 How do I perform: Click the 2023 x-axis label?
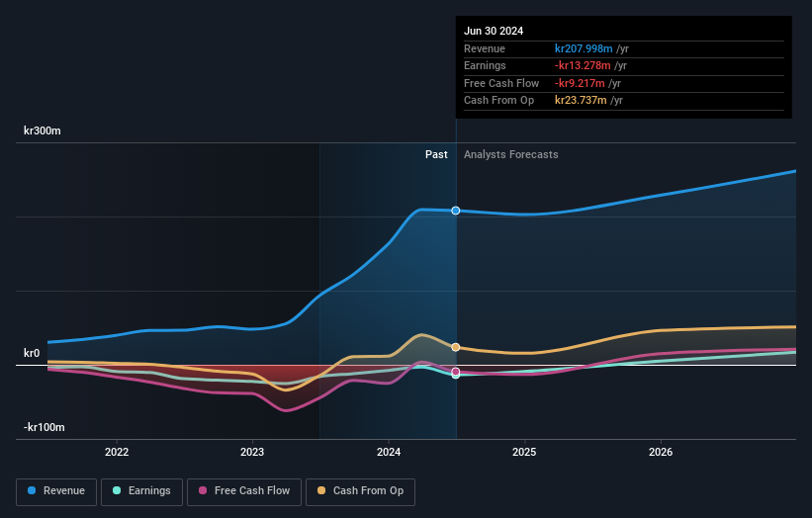tap(252, 452)
